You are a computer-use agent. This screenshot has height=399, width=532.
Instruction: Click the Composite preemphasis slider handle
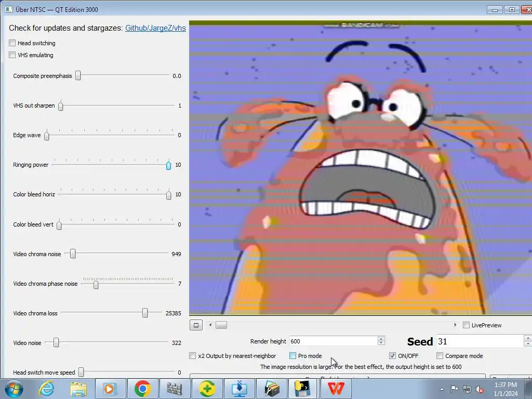pos(78,76)
